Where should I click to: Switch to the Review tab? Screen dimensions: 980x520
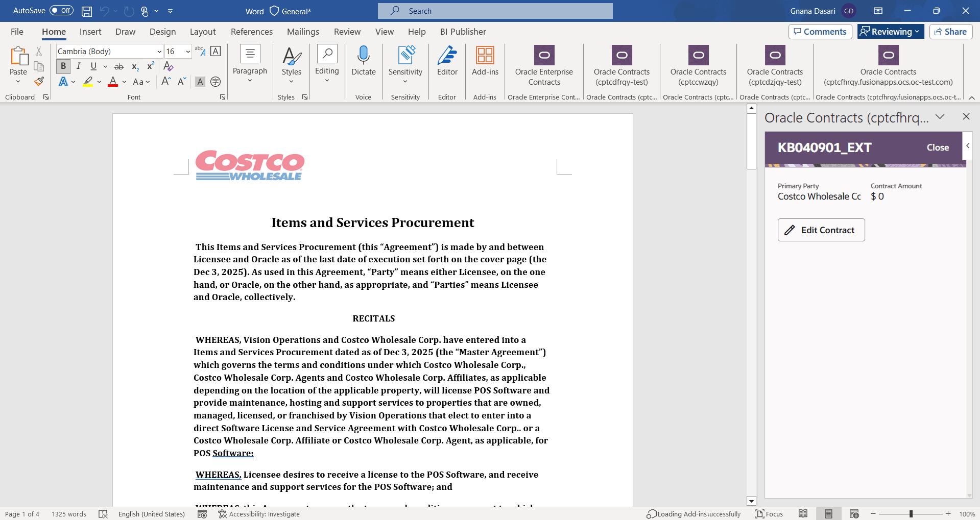(347, 32)
